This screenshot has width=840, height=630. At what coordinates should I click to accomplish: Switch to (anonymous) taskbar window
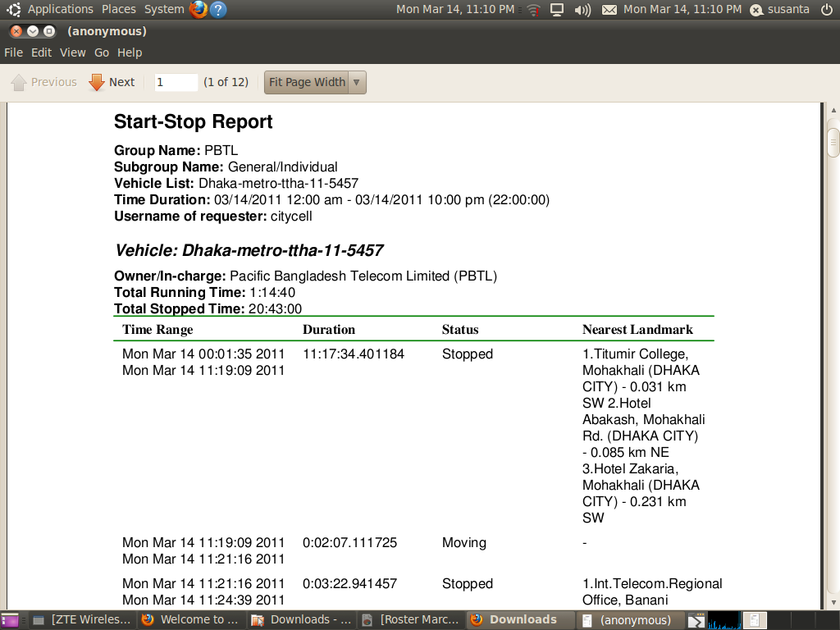click(x=630, y=620)
